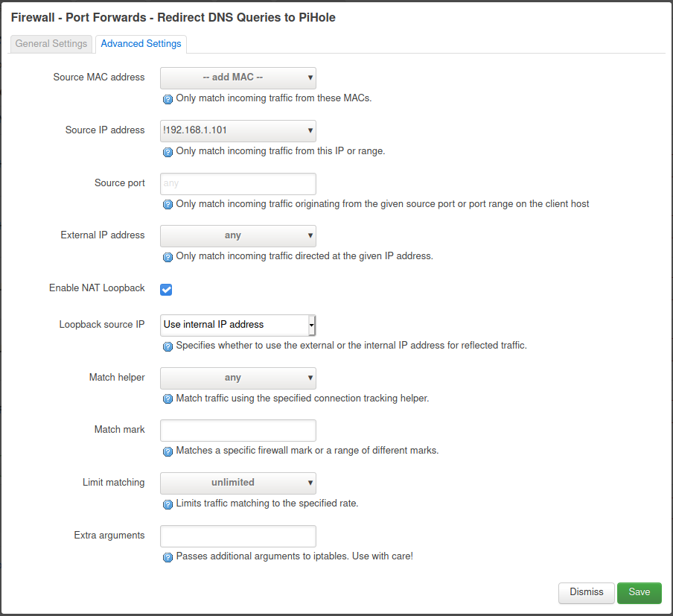Screen dimensions: 673x616
Task: Click help icon under Extra arguments
Action: (168, 557)
